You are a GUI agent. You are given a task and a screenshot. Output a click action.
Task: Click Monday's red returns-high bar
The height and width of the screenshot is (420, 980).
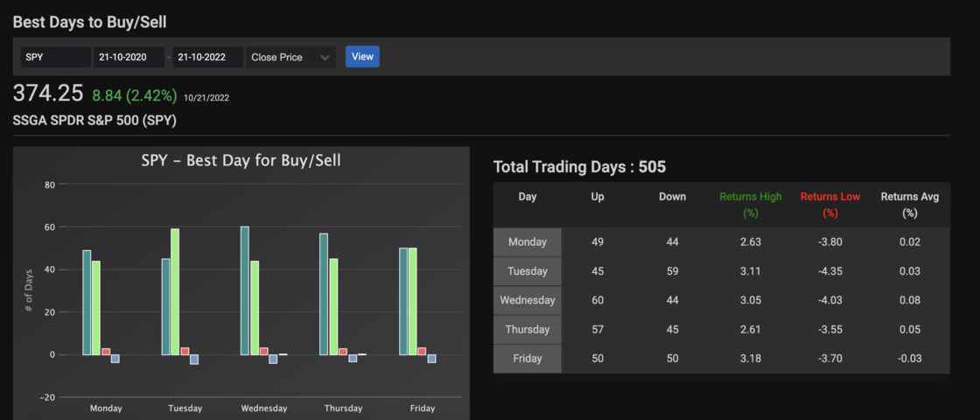point(106,352)
